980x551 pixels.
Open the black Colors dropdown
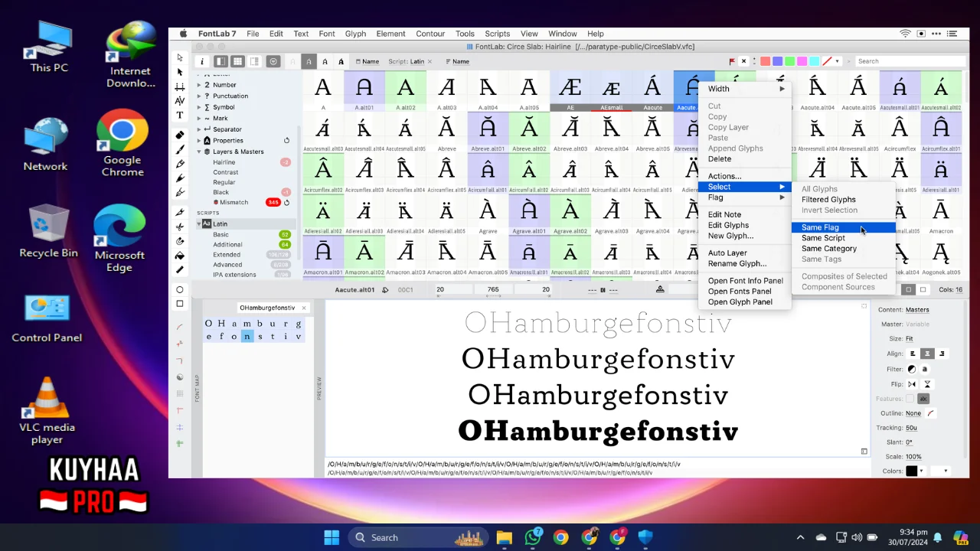pos(921,471)
